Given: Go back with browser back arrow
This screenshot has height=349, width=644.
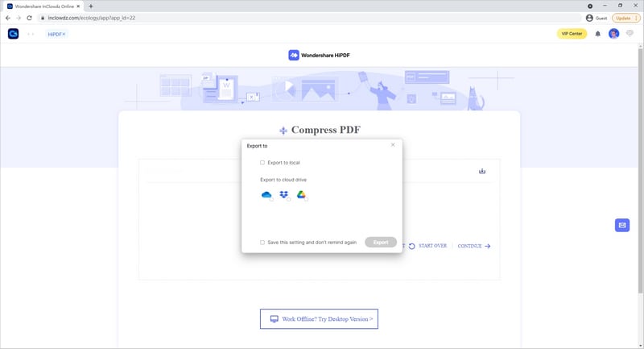Looking at the screenshot, I should point(8,18).
